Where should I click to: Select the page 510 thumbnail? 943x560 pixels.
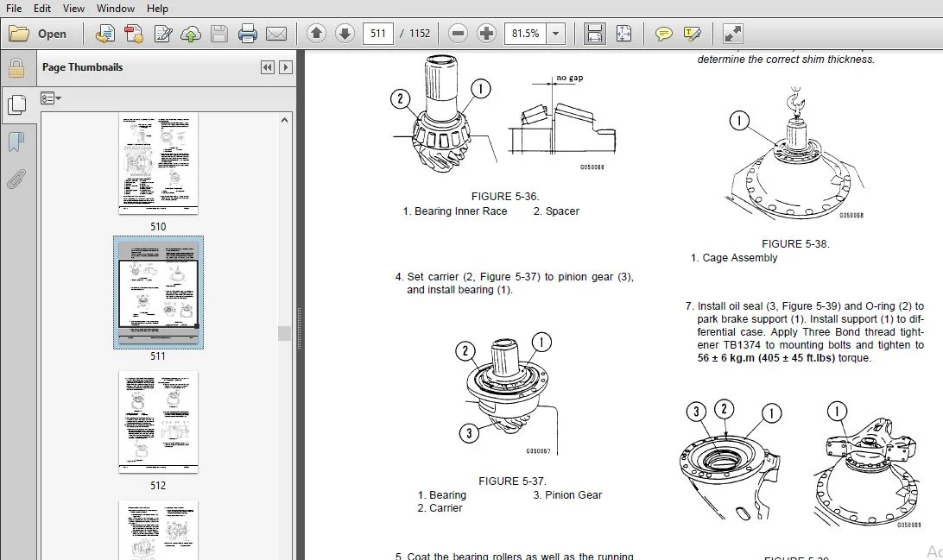pos(158,163)
